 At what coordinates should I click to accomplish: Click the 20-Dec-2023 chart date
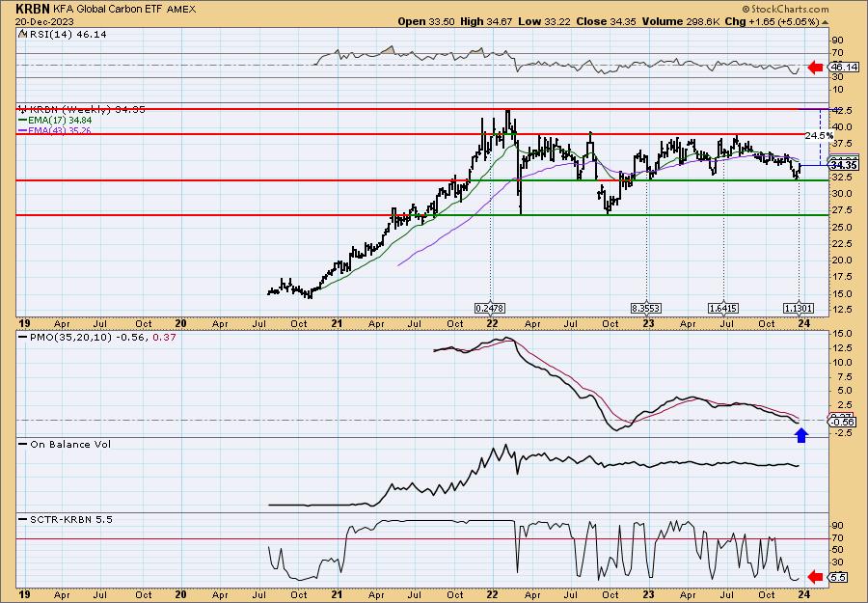point(42,21)
